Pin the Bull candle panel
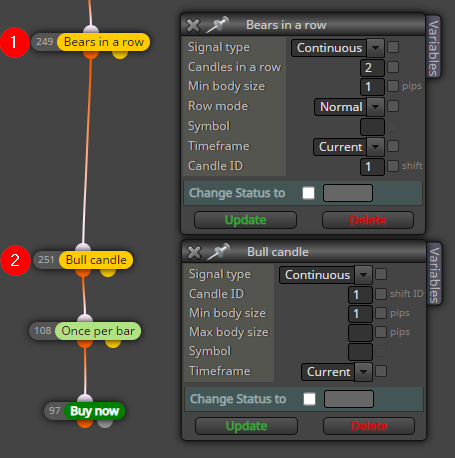 point(218,252)
